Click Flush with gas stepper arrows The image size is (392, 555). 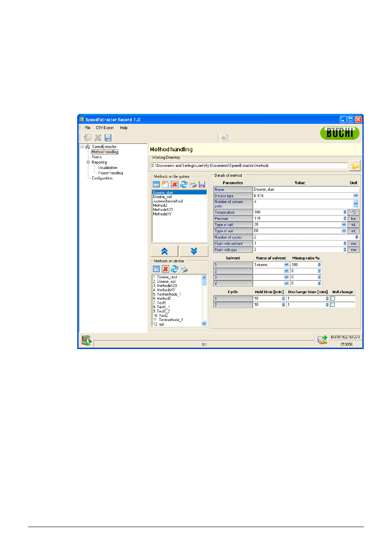pyautogui.click(x=345, y=250)
